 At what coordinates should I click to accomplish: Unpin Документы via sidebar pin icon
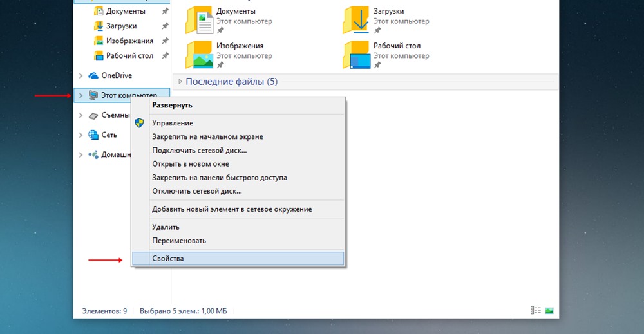165,11
